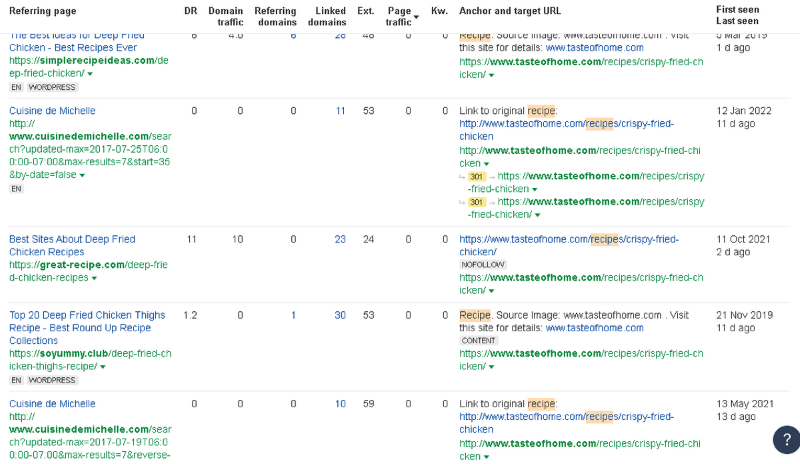Open anchor URL in great-recipe.com row
Viewport: 800px width, 464px height.
[x=569, y=246]
